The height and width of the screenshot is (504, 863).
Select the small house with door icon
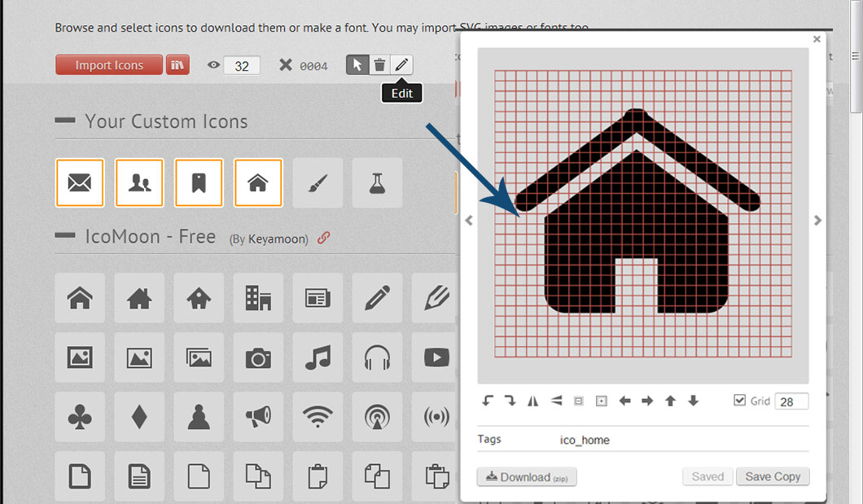(199, 298)
